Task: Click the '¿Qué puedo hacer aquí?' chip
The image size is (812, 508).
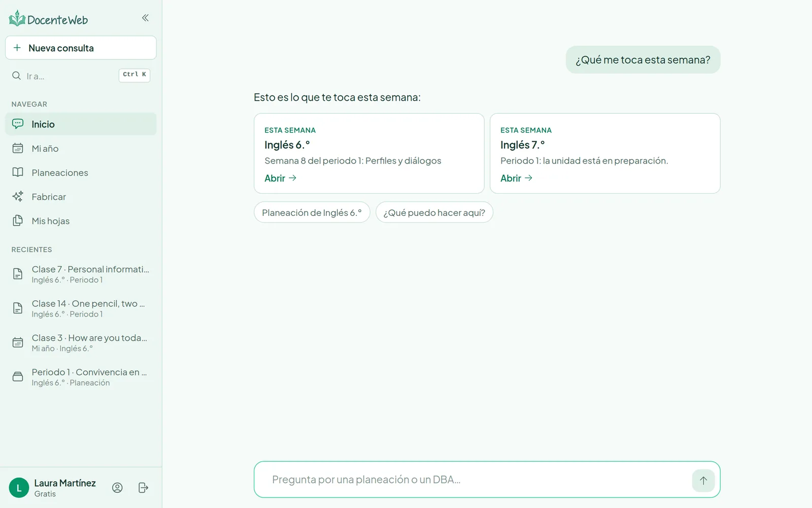Action: (x=434, y=212)
